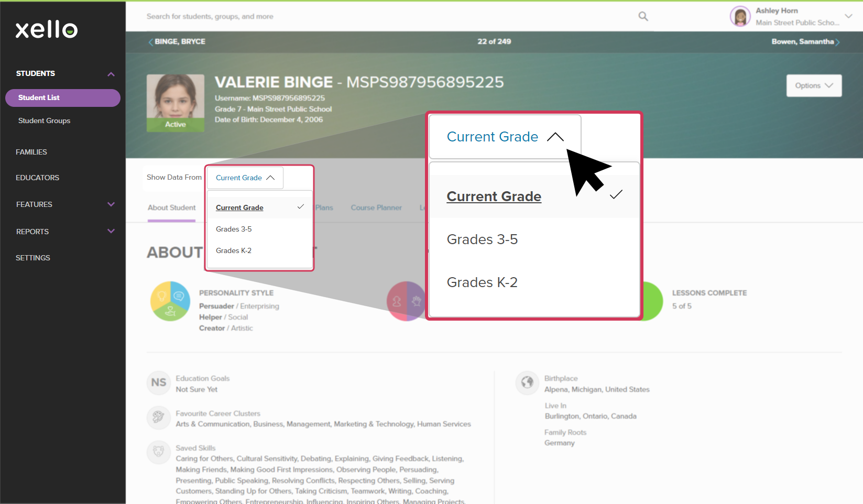
Task: Click the Active status badge
Action: [x=176, y=125]
